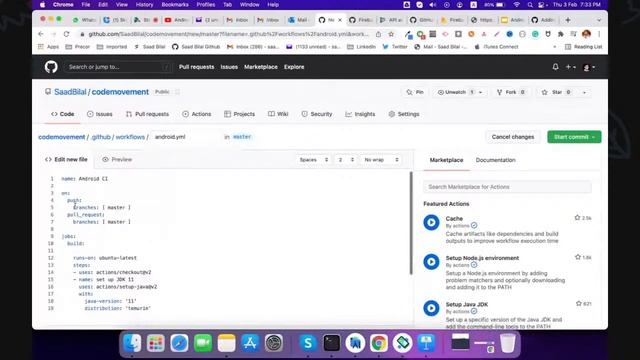The height and width of the screenshot is (360, 640).
Task: Switch to the Documentation sidebar tab
Action: 495,160
